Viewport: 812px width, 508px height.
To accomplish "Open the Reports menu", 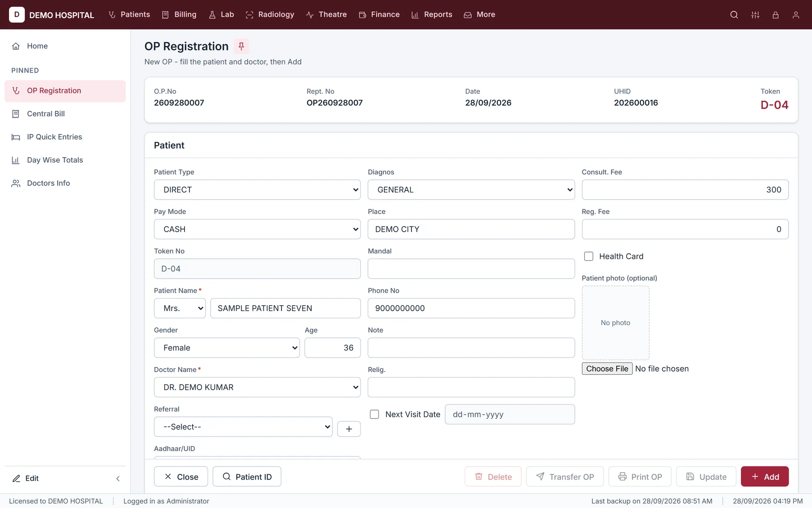I will coord(432,14).
